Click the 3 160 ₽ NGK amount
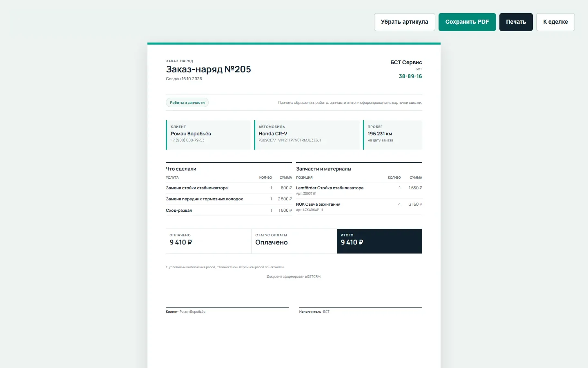 pos(415,204)
